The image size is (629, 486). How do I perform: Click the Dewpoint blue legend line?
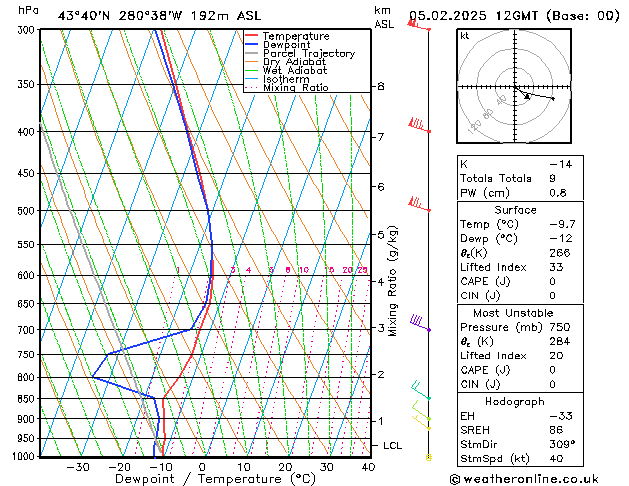pyautogui.click(x=251, y=44)
